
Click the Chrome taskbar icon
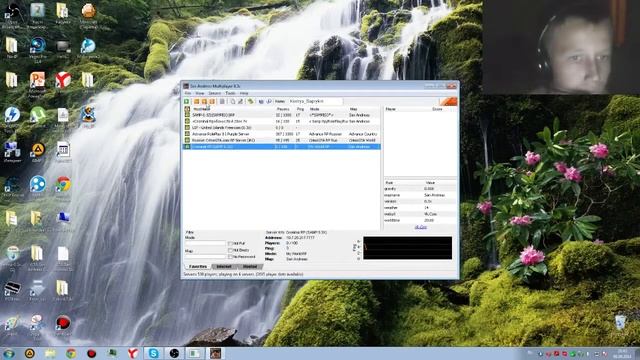tap(71, 353)
